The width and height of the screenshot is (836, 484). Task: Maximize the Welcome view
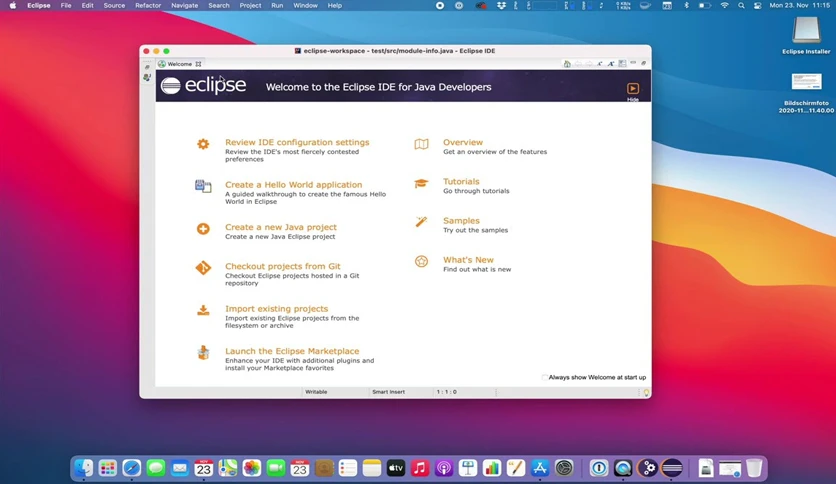644,63
